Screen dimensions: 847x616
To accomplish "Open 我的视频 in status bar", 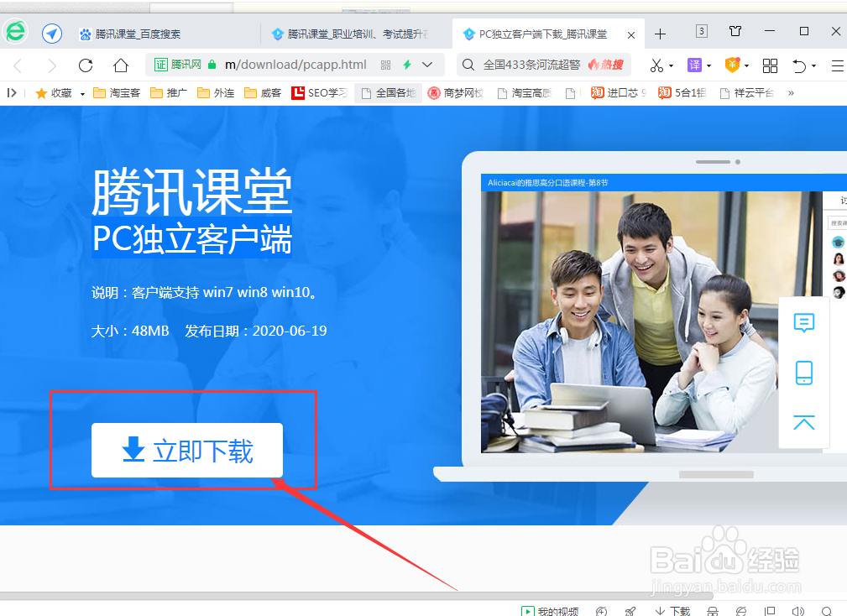I will pyautogui.click(x=550, y=611).
